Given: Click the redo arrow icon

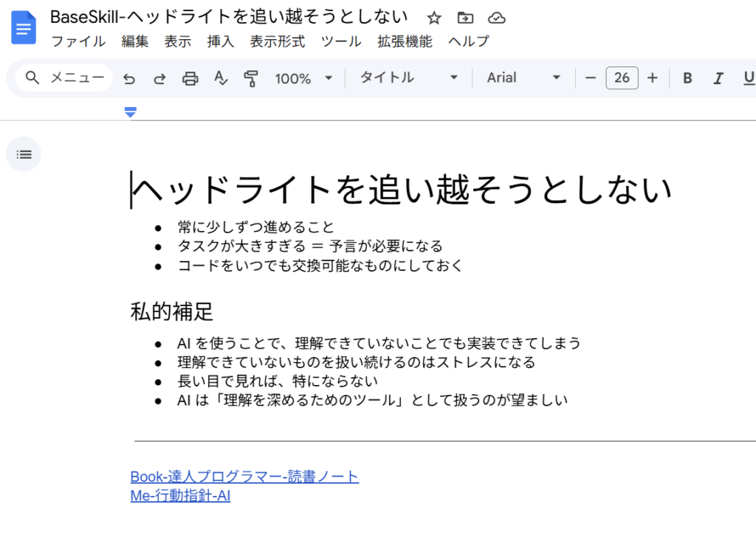Looking at the screenshot, I should point(159,78).
